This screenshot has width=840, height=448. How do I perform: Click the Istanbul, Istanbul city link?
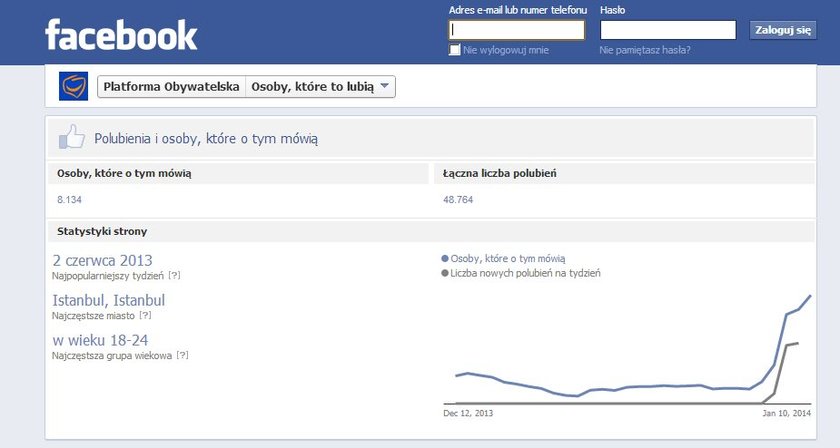[x=108, y=300]
